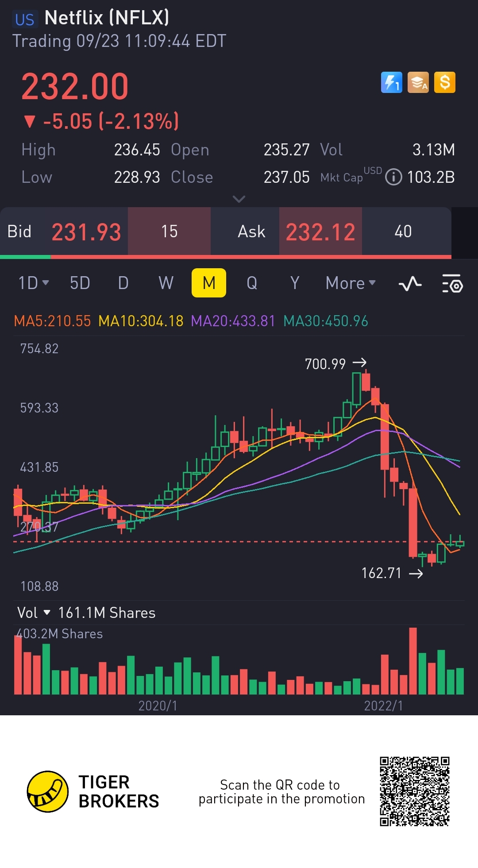
Task: Switch to the D daily chart tab
Action: [x=123, y=283]
